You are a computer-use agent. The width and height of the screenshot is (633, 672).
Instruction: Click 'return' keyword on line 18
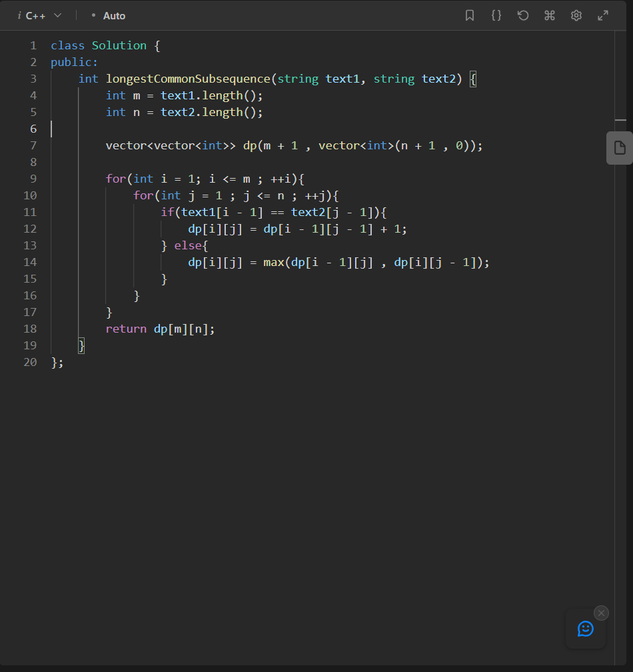click(x=126, y=329)
